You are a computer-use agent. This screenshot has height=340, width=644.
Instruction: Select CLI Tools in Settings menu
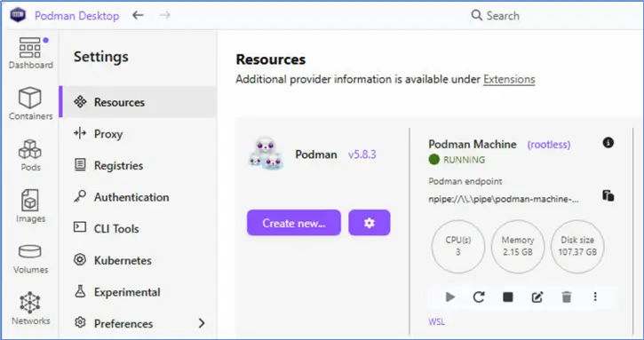coord(138,229)
